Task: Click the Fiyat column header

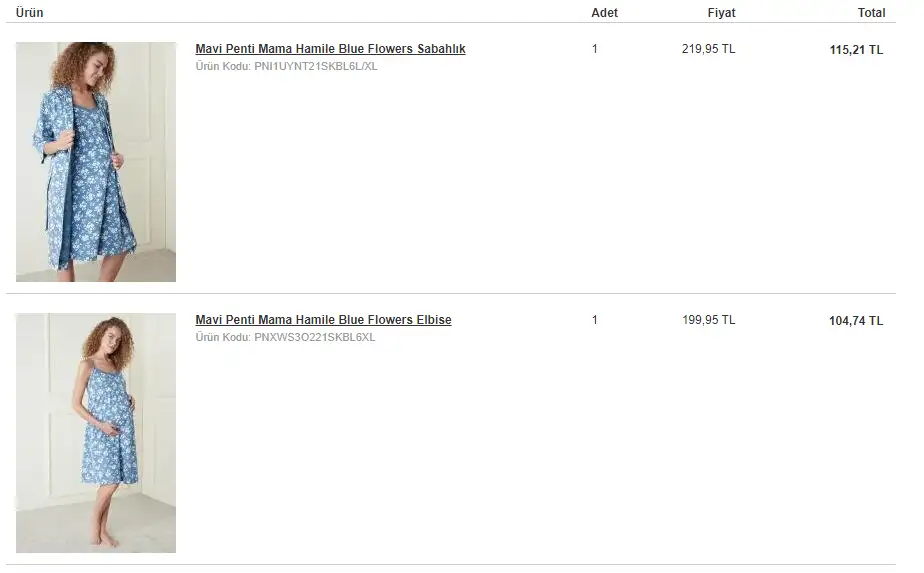Action: tap(721, 13)
